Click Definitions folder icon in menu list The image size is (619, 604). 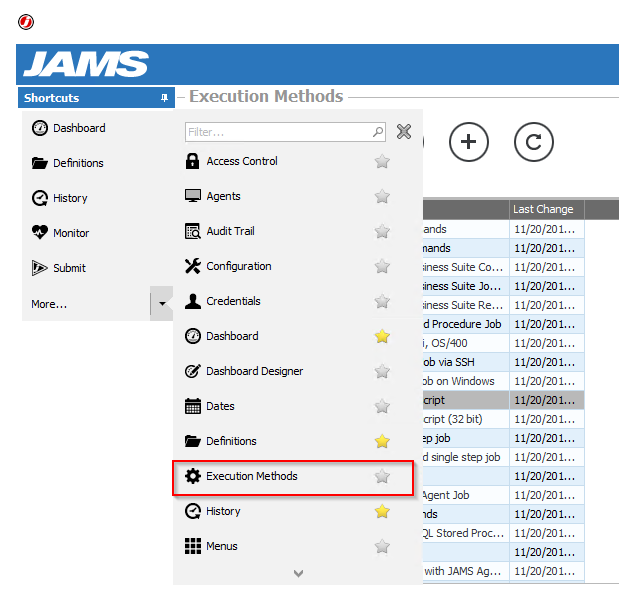[x=193, y=441]
